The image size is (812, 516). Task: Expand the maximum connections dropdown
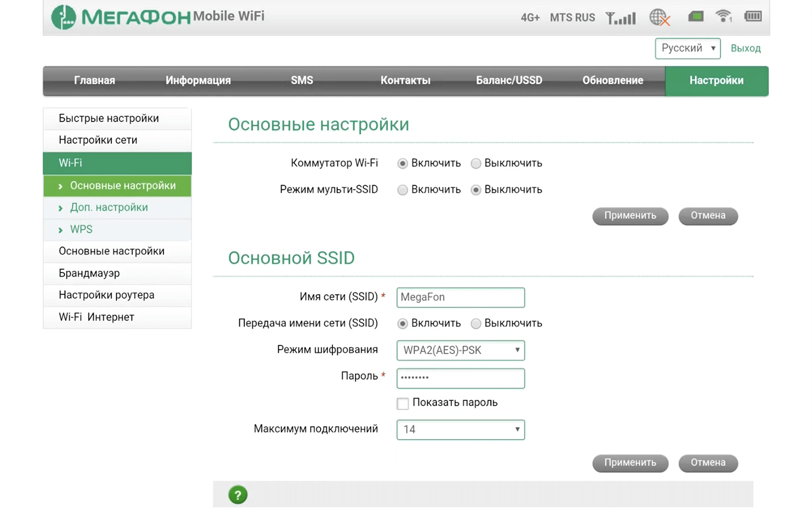[x=460, y=429]
